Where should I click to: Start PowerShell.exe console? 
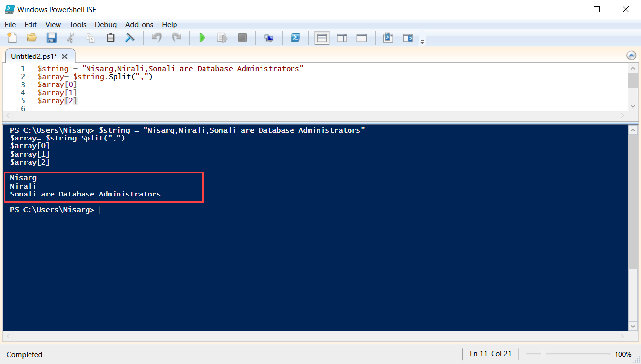(295, 37)
